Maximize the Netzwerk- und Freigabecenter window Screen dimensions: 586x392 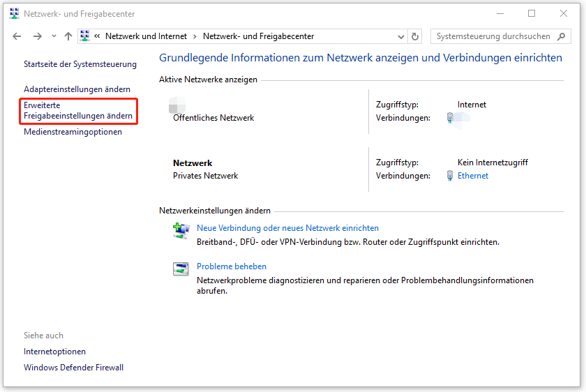(532, 13)
